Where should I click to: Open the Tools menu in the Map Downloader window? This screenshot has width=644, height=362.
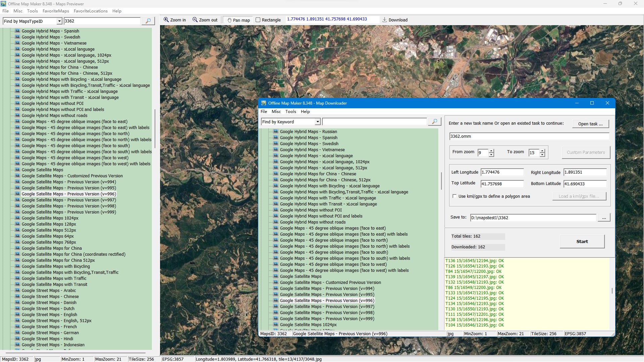290,112
